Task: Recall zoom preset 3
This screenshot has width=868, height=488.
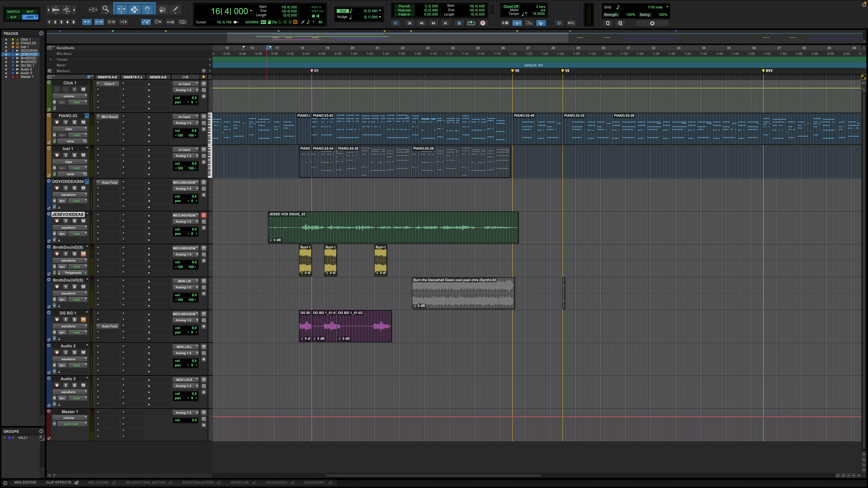Action: pos(61,22)
